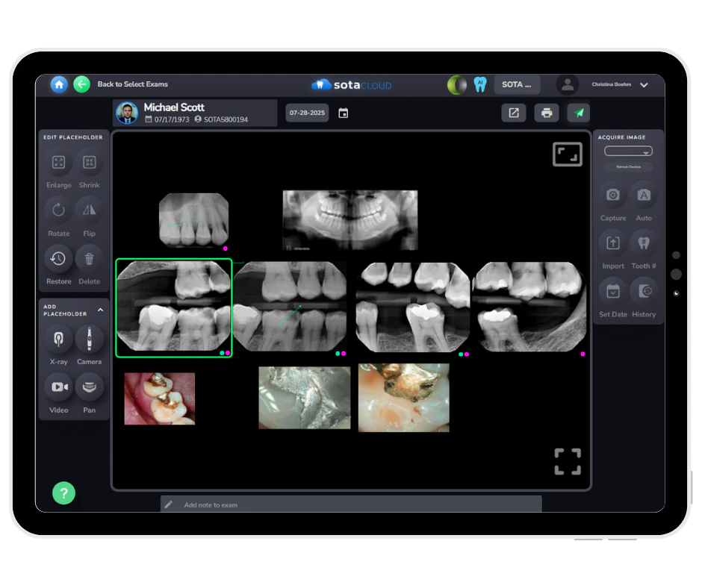This screenshot has width=702, height=588.
Task: Import an image into the exam
Action: click(613, 243)
